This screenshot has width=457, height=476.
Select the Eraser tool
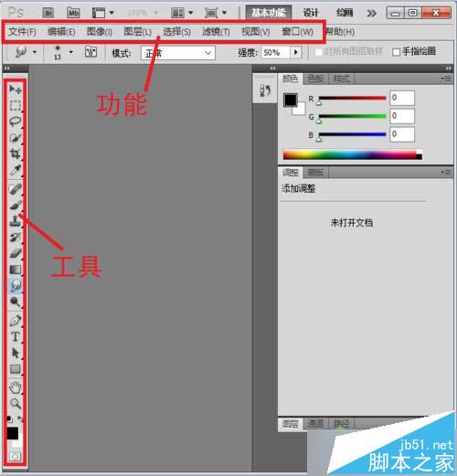[16, 253]
